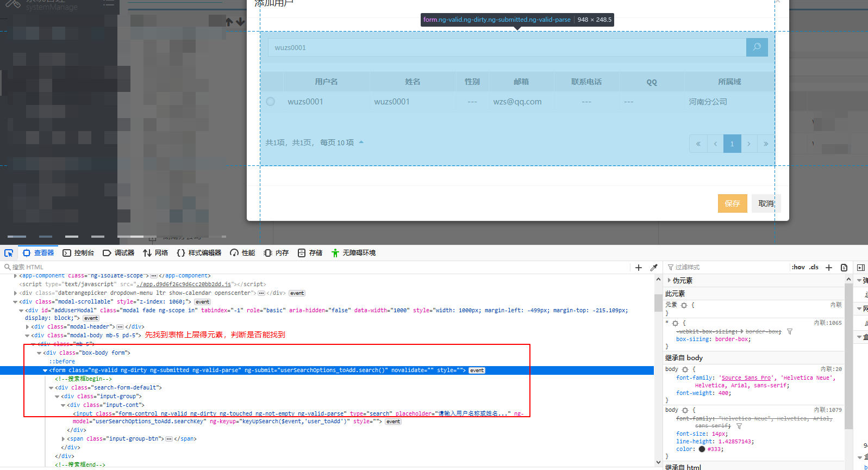Expand the modal-header div node
The height and width of the screenshot is (470, 868).
(x=28, y=327)
